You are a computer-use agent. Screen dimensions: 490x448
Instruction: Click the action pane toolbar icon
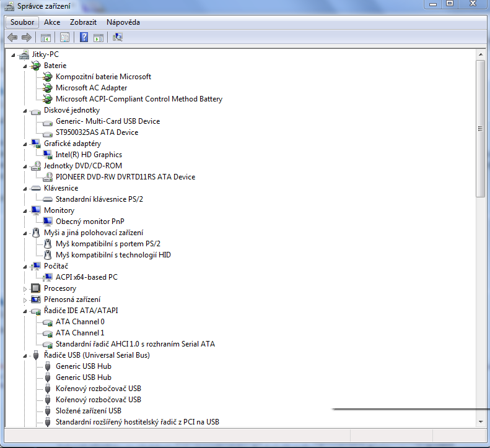[x=98, y=38]
